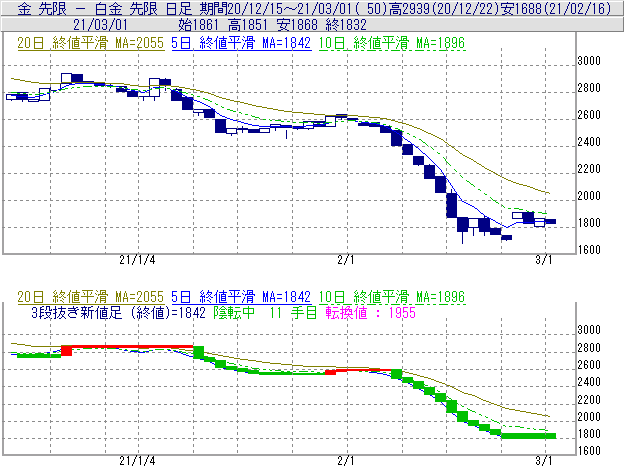
Task: Click the upper 10日 終値平滑 MA=1896 legend
Action: pyautogui.click(x=392, y=43)
